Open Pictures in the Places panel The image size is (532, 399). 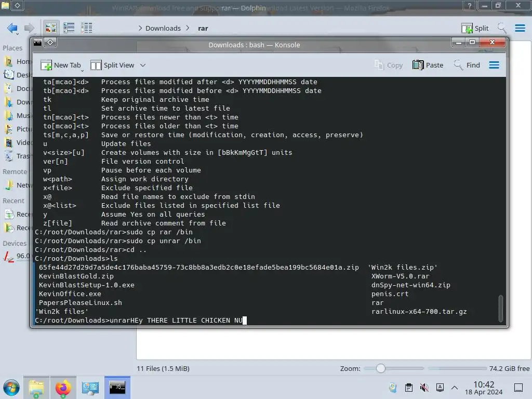coord(17,129)
